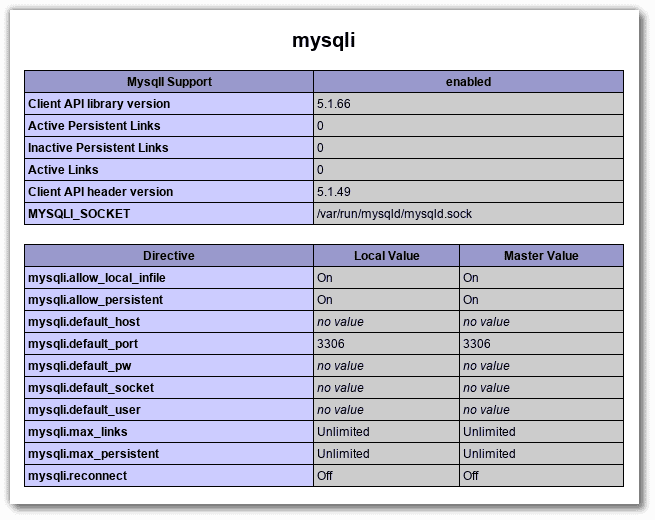Viewport: 655px width, 520px height.
Task: Click the version value '5.1.66'
Action: pyautogui.click(x=333, y=104)
